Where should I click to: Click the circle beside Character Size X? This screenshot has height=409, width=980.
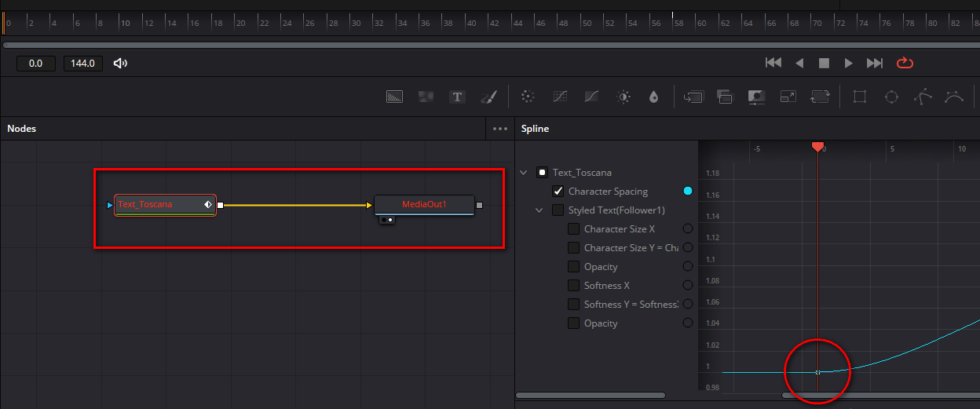click(x=689, y=229)
